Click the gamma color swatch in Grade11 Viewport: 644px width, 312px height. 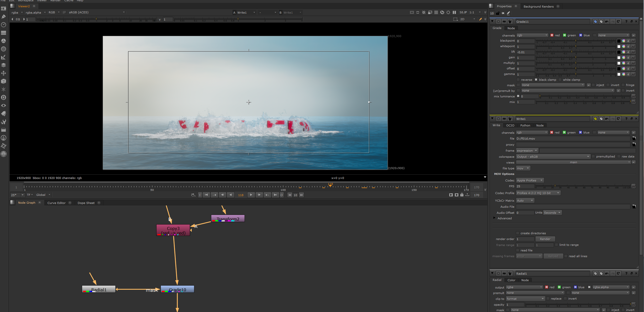pyautogui.click(x=619, y=74)
